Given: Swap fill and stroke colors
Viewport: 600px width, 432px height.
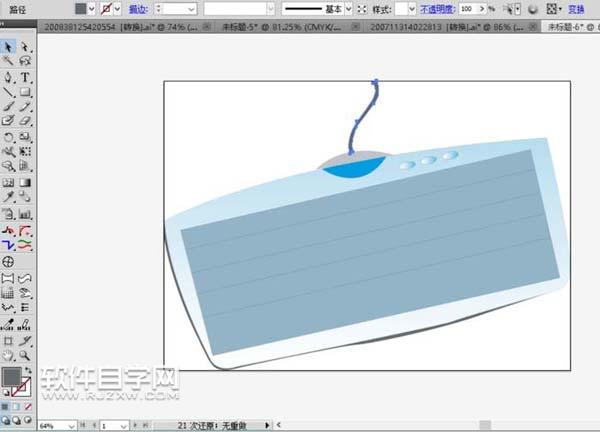Looking at the screenshot, I should 28,370.
